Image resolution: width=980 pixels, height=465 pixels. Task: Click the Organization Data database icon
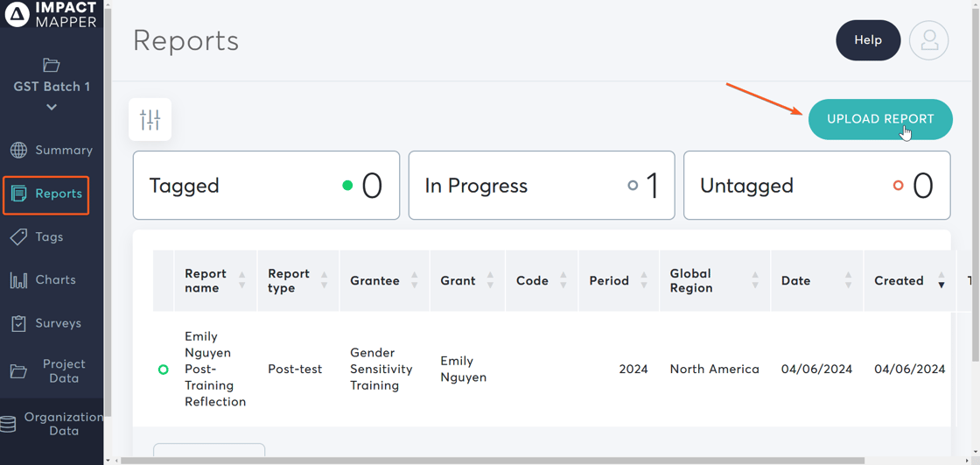tap(9, 424)
